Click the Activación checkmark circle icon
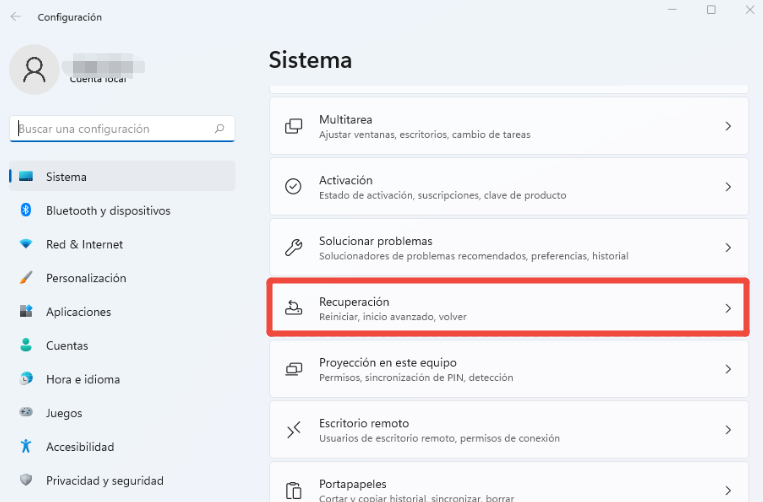This screenshot has width=763, height=502. pyautogui.click(x=293, y=186)
